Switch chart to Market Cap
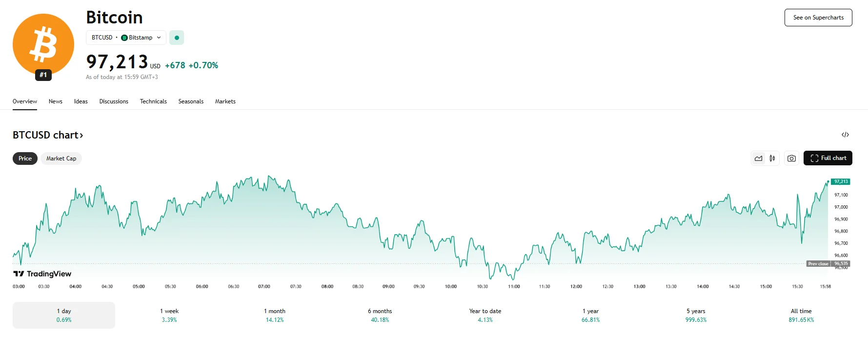This screenshot has height=337, width=868. 61,159
